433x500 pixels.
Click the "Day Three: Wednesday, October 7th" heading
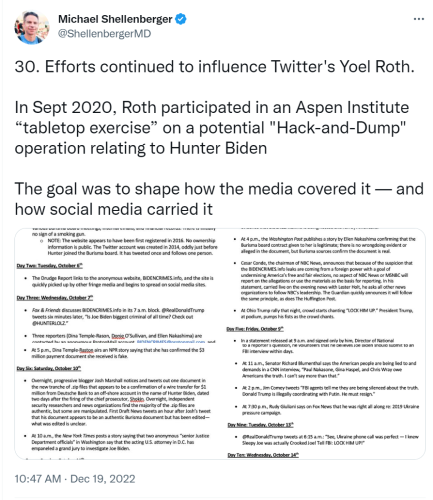tap(55, 297)
